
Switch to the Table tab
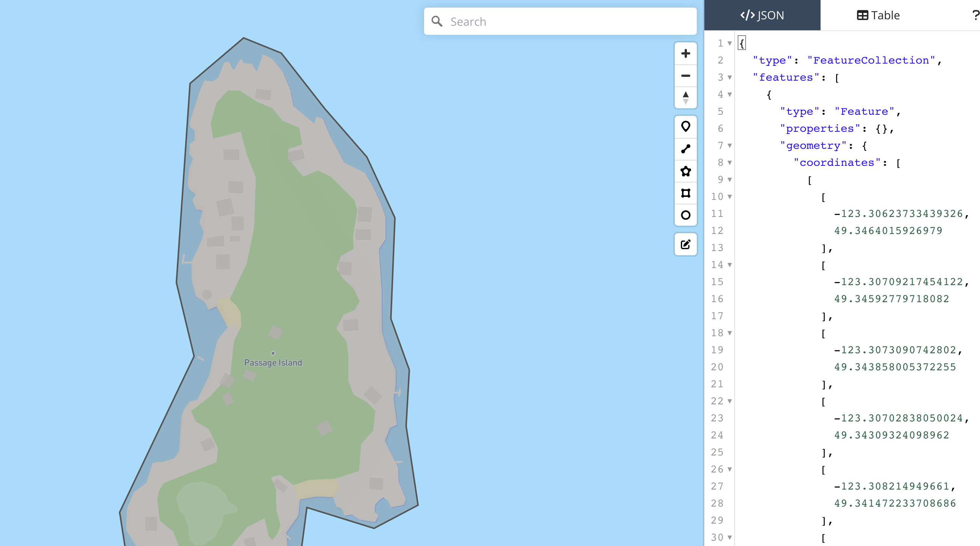[x=878, y=15]
